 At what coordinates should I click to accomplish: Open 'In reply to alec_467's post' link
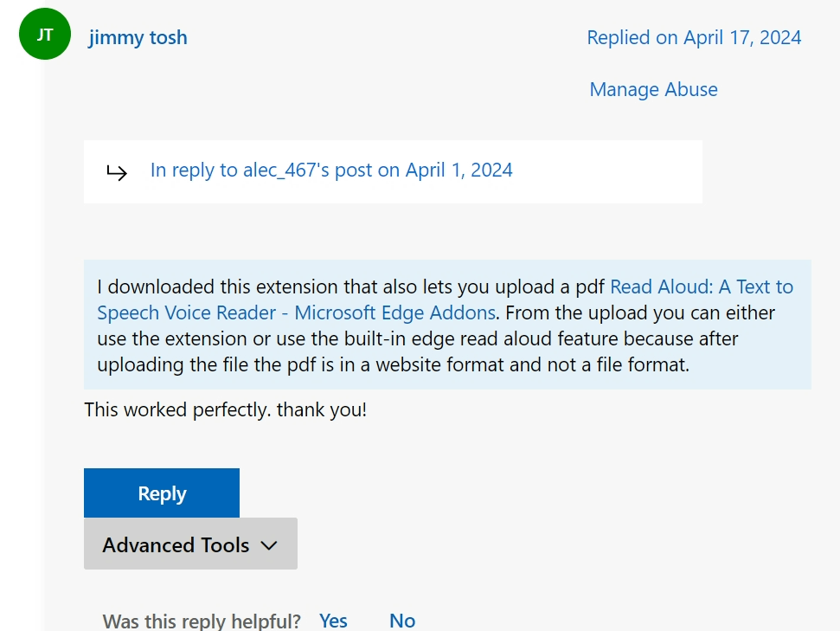click(331, 171)
